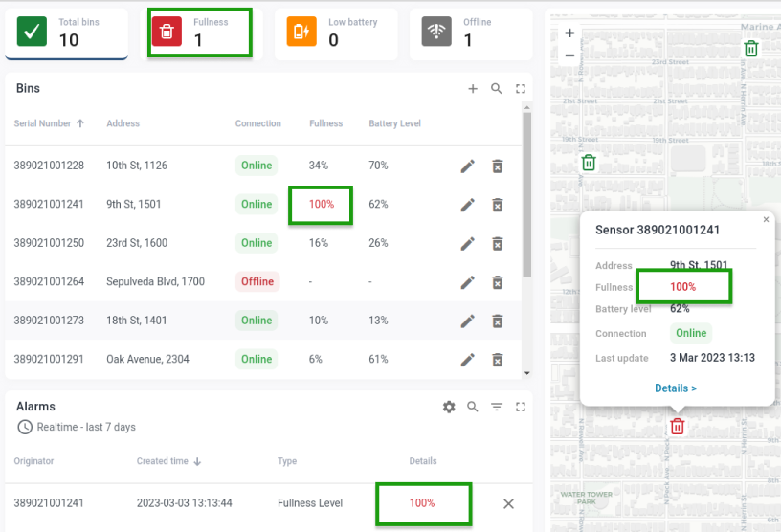The width and height of the screenshot is (781, 532).
Task: Delete bin at 9th St, 1501
Action: point(498,205)
